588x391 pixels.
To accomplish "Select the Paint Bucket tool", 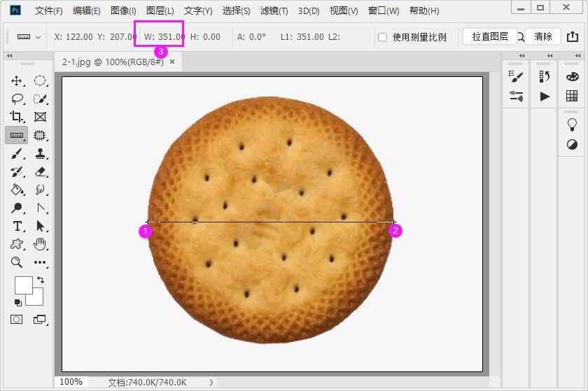I will [x=17, y=190].
